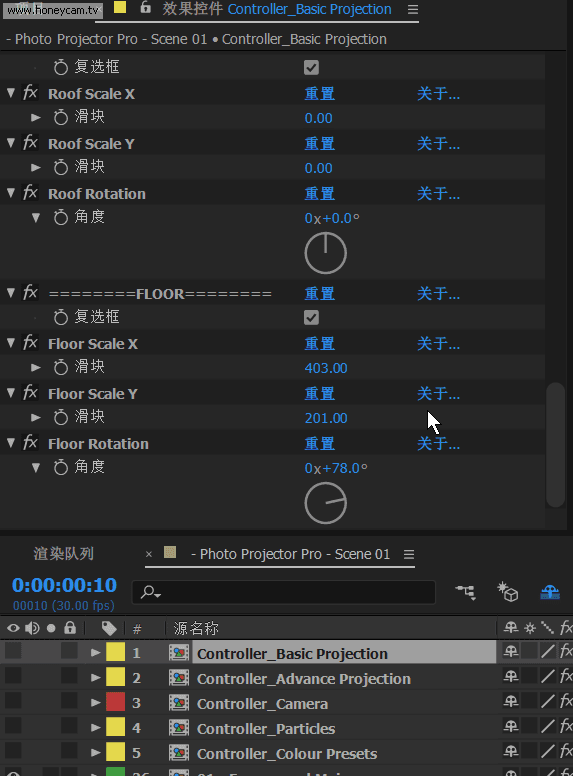Viewport: 573px width, 776px height.
Task: Expand Controller_Particles layer properties
Action: 96,728
